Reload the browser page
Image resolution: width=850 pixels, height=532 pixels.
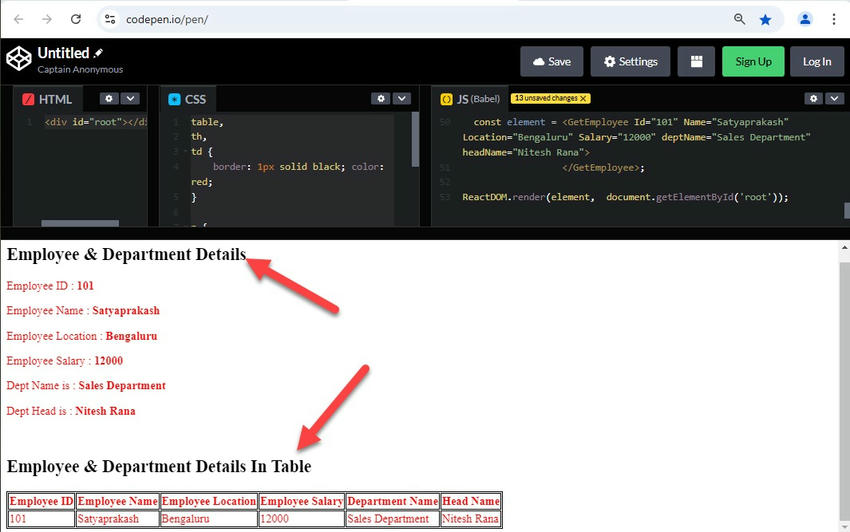[76, 20]
